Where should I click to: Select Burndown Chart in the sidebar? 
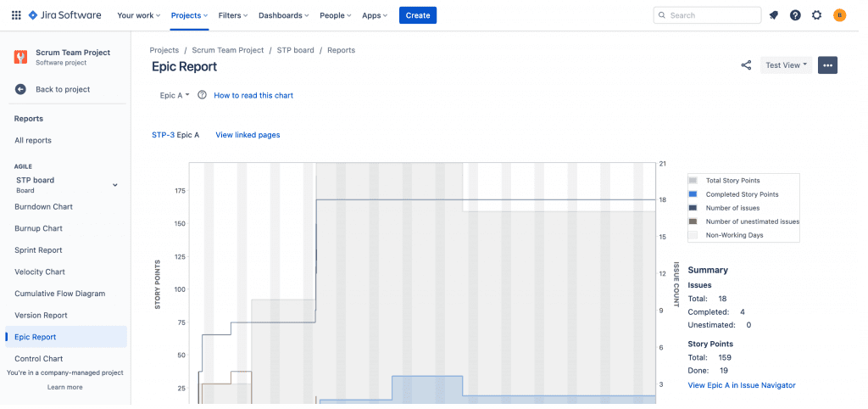tap(43, 207)
